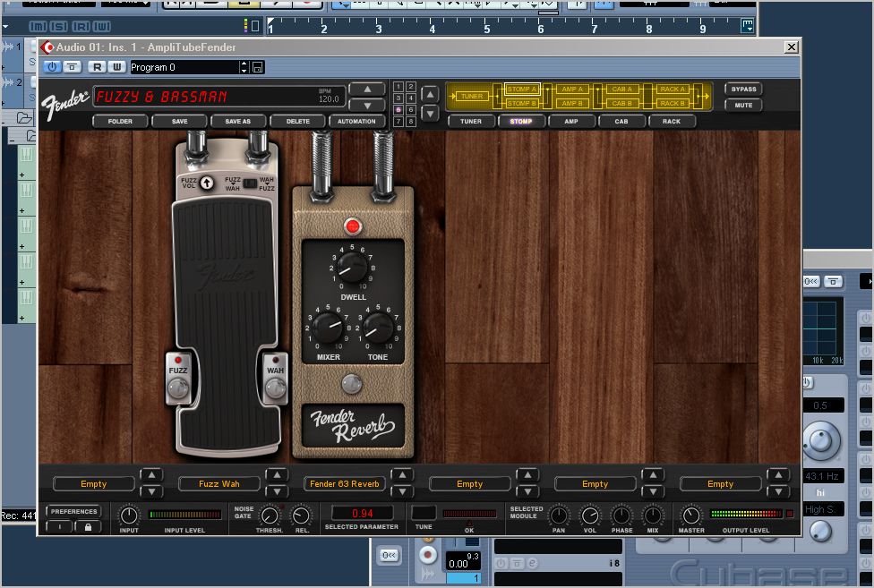Click the plugin power bypass icon
874x588 pixels.
pos(52,67)
